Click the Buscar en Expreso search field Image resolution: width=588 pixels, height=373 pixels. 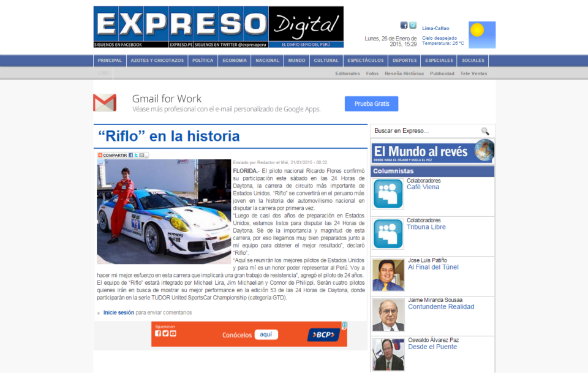click(425, 131)
